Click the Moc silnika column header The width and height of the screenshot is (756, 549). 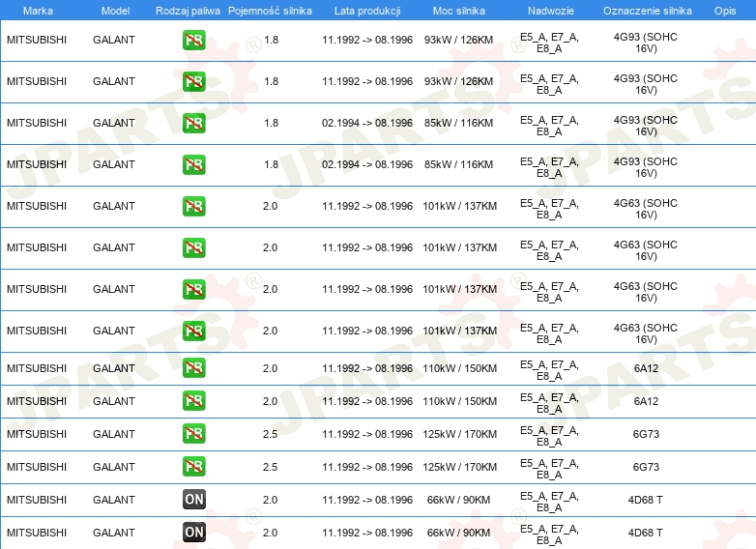[x=458, y=11]
